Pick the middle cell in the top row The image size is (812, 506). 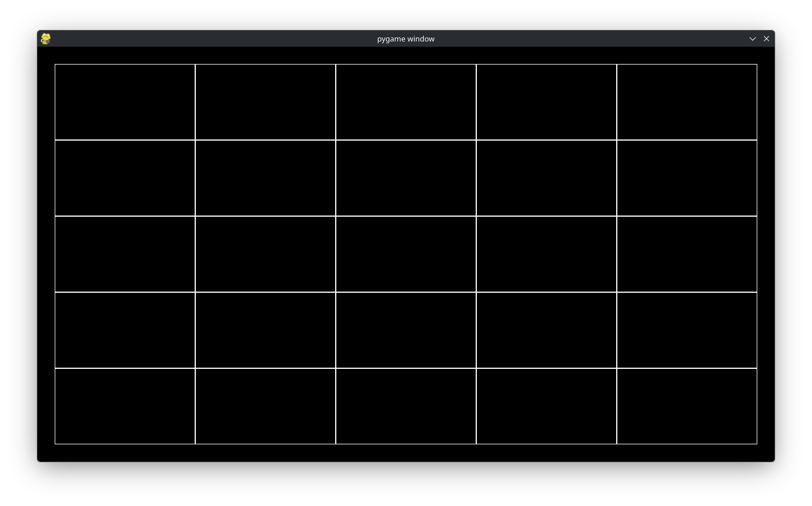(x=406, y=102)
